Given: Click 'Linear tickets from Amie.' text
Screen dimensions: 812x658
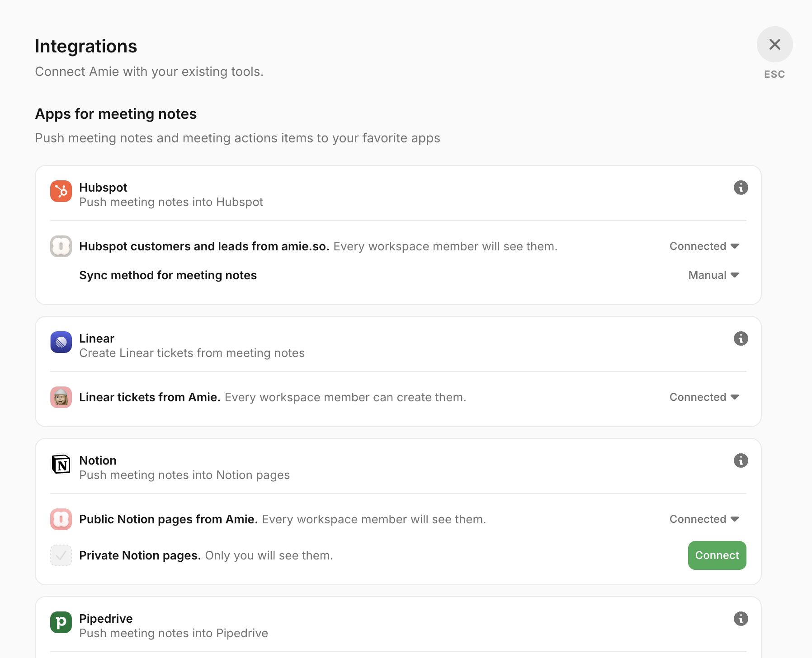Looking at the screenshot, I should click(150, 397).
